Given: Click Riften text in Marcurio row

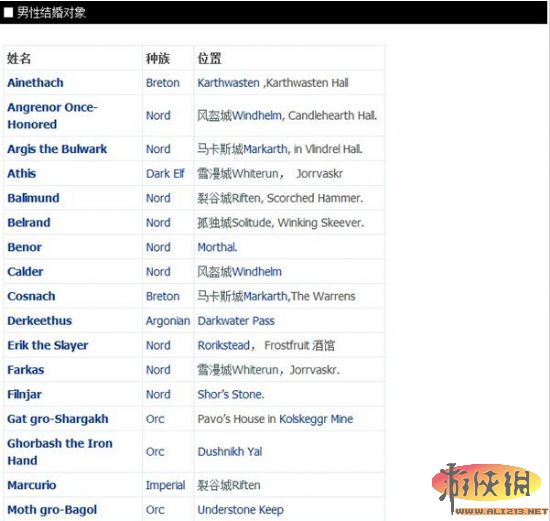Looking at the screenshot, I should pos(229,485).
